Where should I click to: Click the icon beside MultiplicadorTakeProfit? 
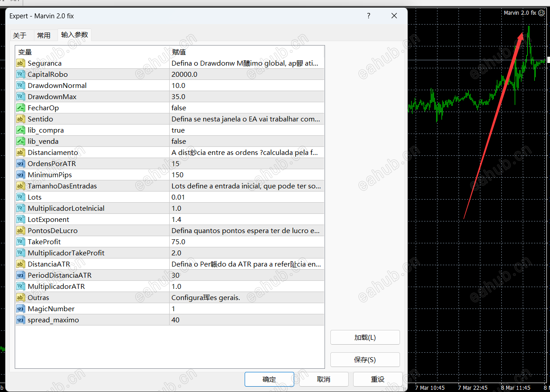(x=21, y=253)
